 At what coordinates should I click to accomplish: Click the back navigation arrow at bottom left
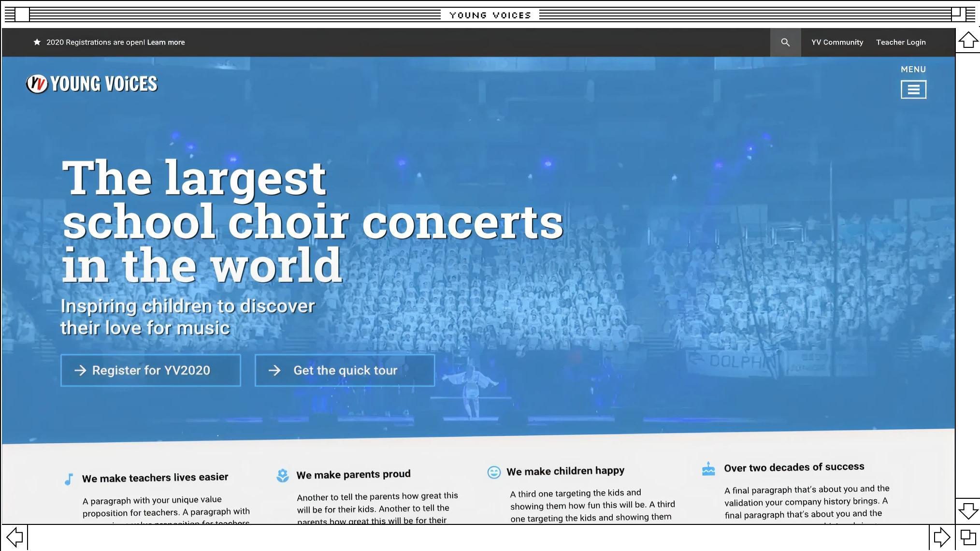[x=15, y=536]
